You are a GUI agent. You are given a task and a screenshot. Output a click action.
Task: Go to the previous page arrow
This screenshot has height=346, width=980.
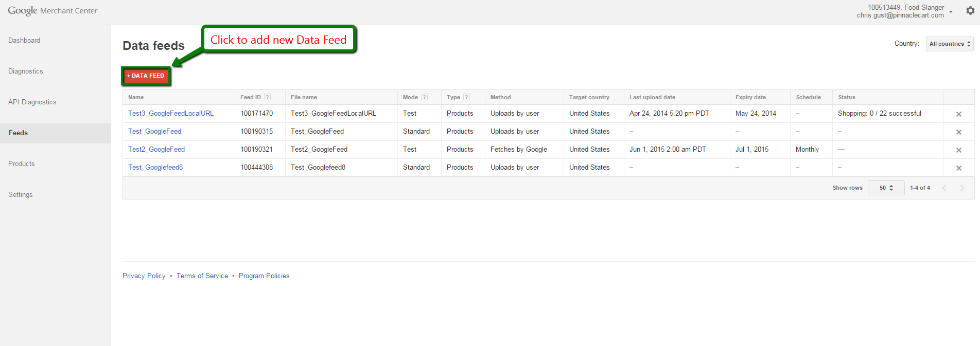point(944,188)
